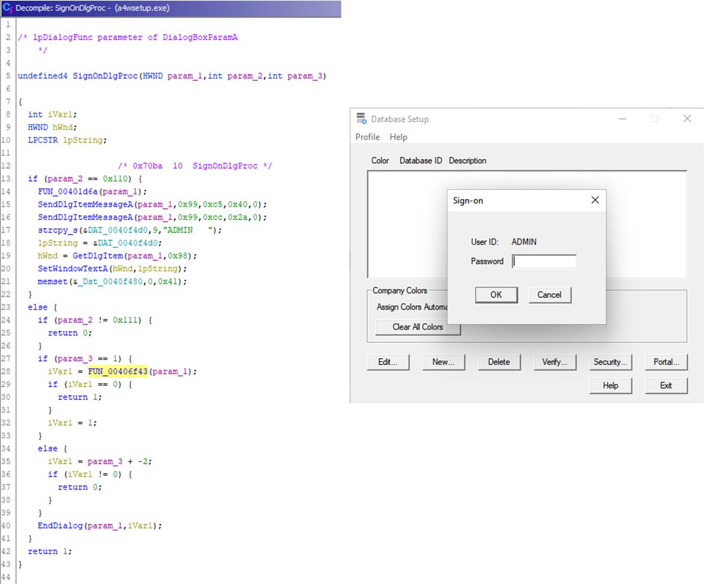The image size is (728, 584).
Task: Open the Profile menu
Action: pyautogui.click(x=367, y=137)
